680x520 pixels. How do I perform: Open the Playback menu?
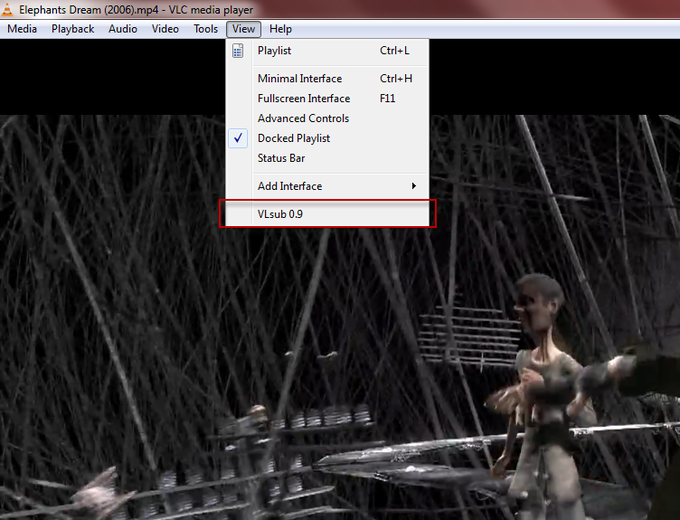[x=73, y=29]
